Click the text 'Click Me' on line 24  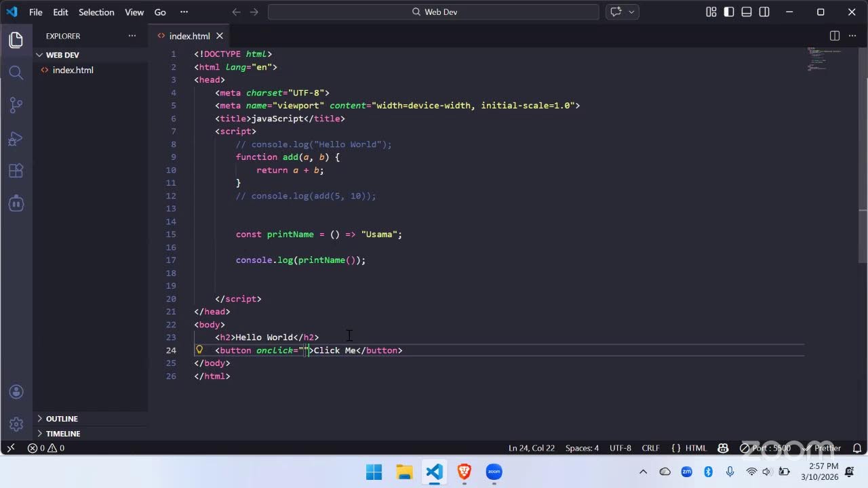click(334, 350)
